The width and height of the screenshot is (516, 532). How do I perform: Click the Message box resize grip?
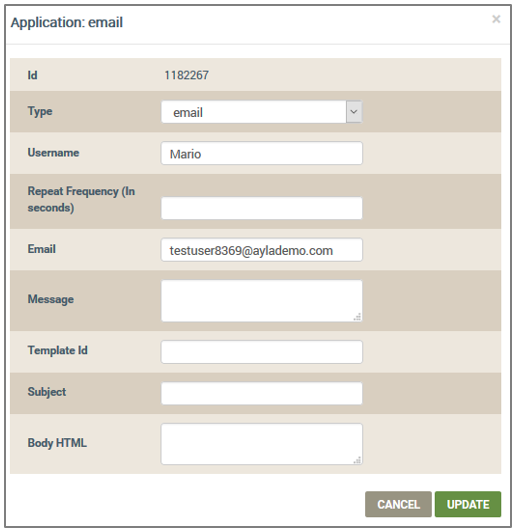[358, 317]
